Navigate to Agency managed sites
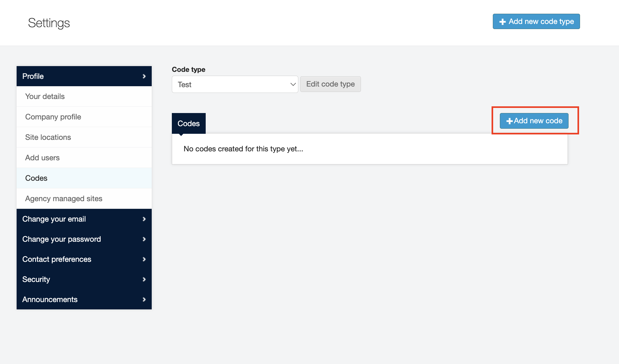Viewport: 619px width, 364px height. coord(64,199)
